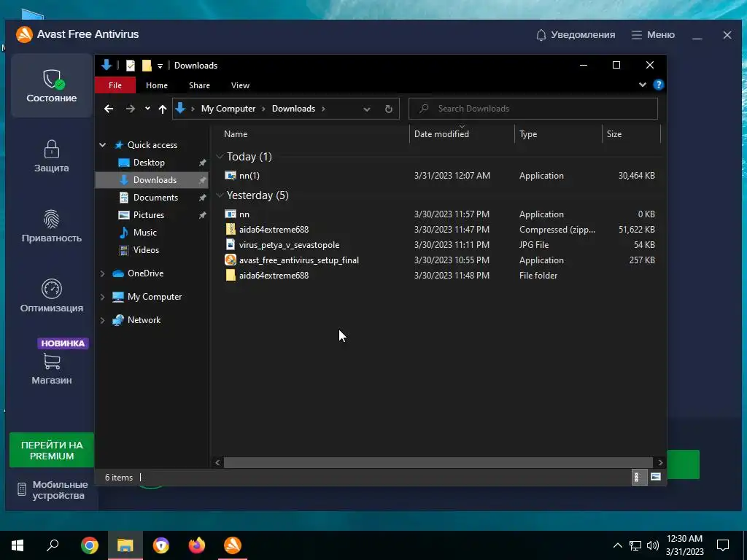Viewport: 747px width, 560px height.
Task: Go up one folder level arrow
Action: tap(163, 109)
